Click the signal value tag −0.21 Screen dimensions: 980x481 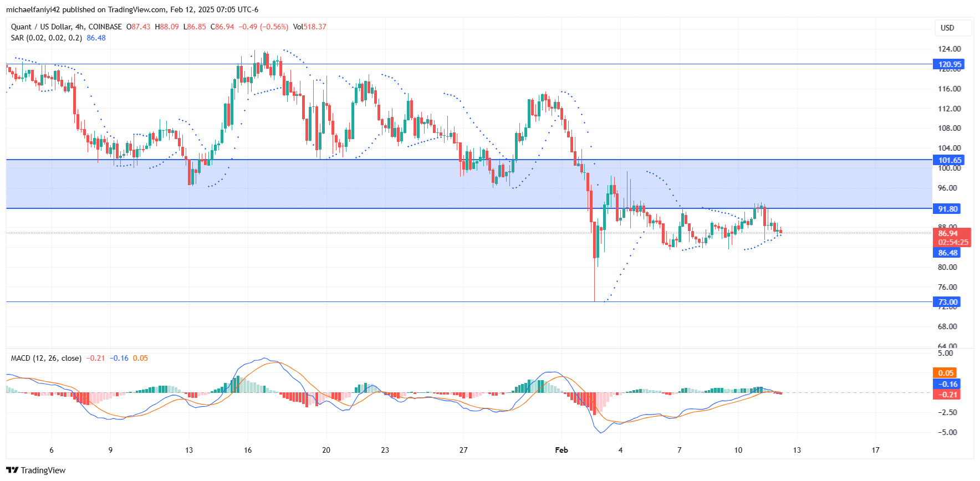(x=947, y=395)
